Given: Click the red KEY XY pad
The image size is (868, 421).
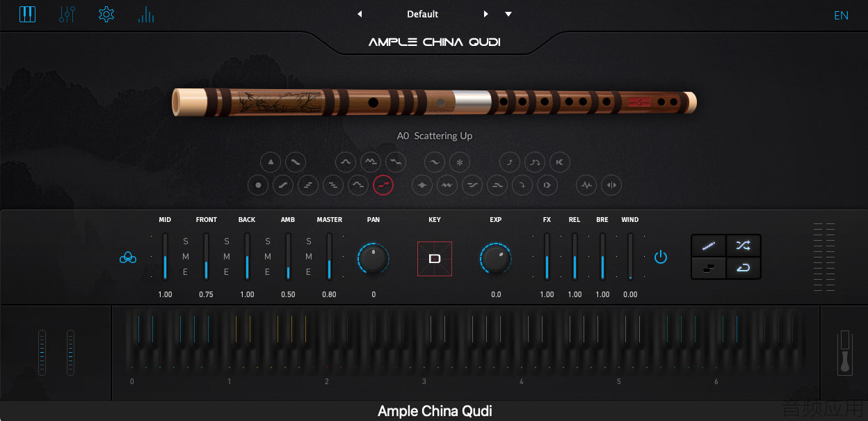Looking at the screenshot, I should click(x=435, y=259).
